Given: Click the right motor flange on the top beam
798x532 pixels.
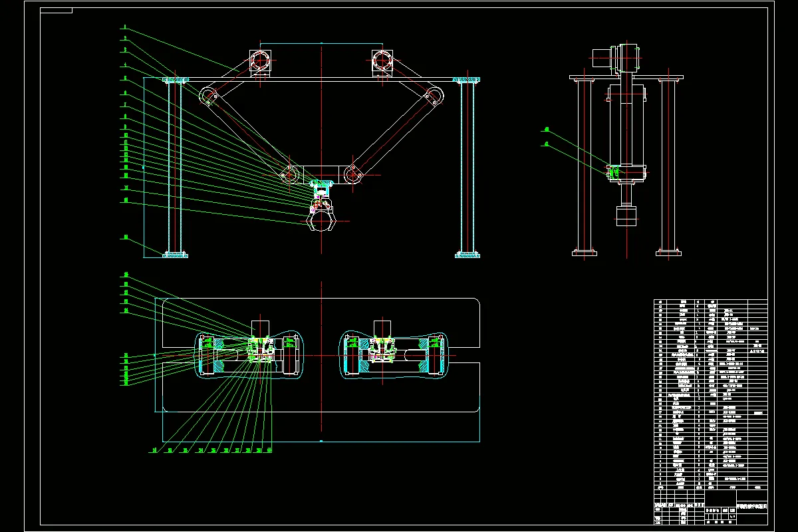Looking at the screenshot, I should tap(382, 62).
